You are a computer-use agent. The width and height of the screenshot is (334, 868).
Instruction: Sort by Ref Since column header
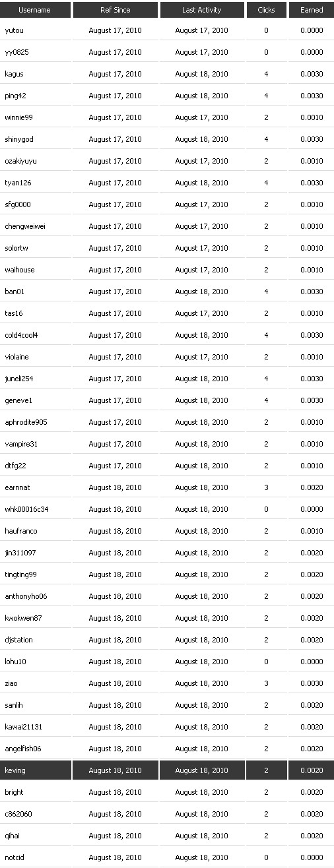[x=115, y=10]
